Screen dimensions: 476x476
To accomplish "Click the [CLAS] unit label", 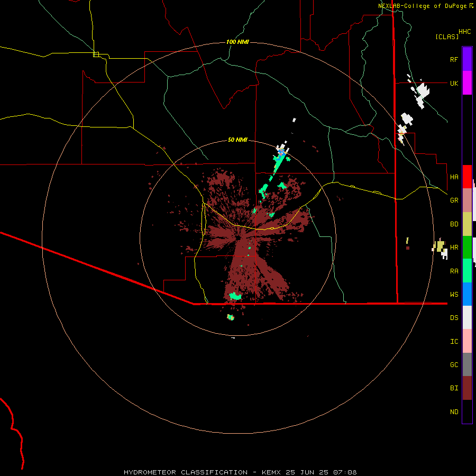I will click(x=447, y=36).
